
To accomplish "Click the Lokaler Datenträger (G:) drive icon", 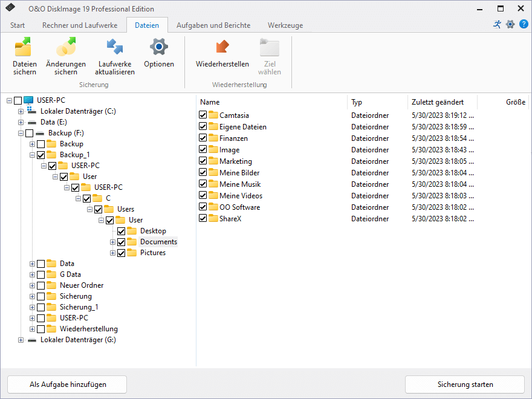I will [x=32, y=340].
